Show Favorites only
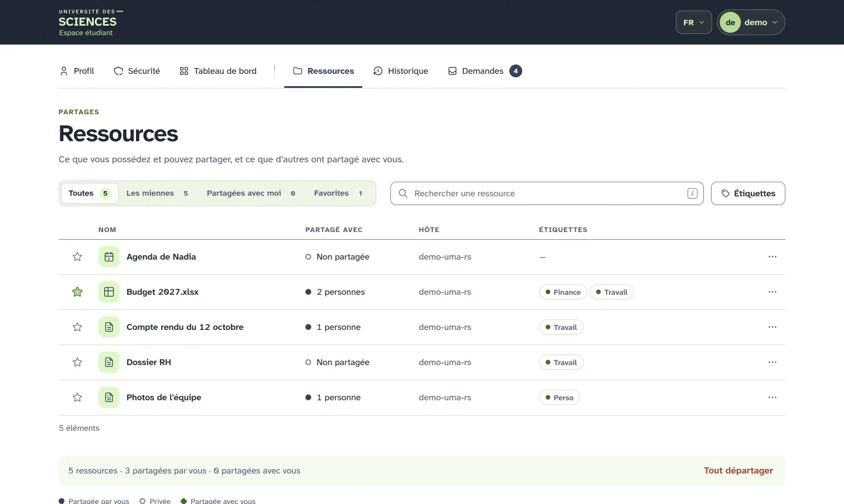This screenshot has width=844, height=504. coord(339,193)
